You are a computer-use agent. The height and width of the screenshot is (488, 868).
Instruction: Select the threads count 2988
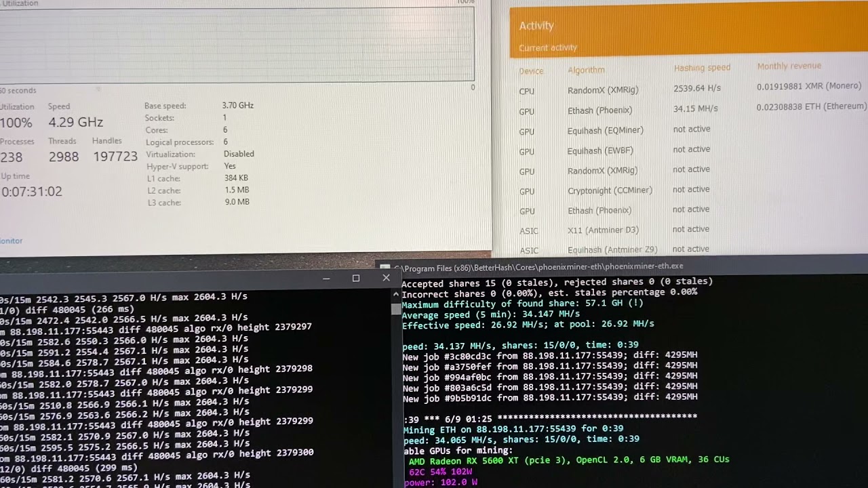(64, 157)
